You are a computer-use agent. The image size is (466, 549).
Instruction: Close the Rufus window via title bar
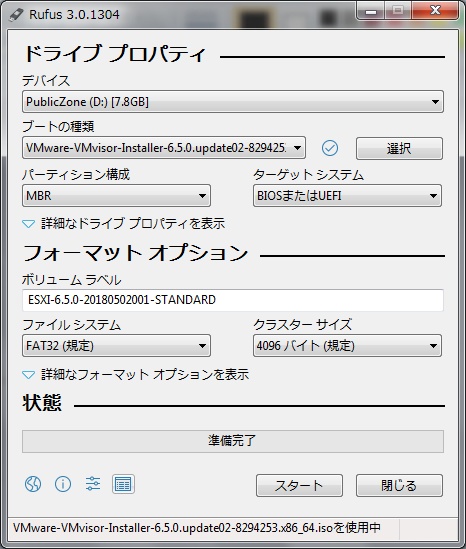point(435,11)
